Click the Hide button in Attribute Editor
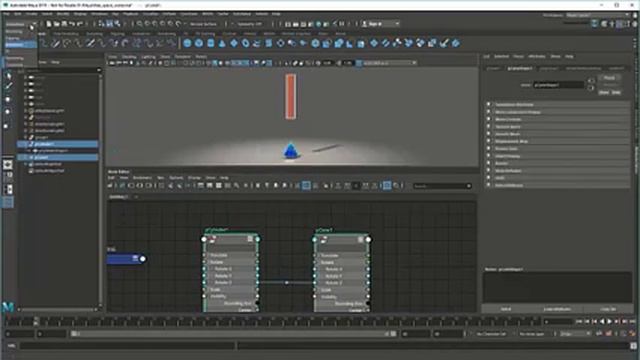 coord(616,92)
